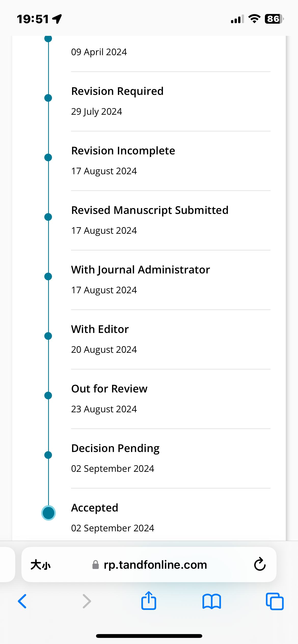Tap the Wi-Fi status icon
298x644 pixels.
254,19
